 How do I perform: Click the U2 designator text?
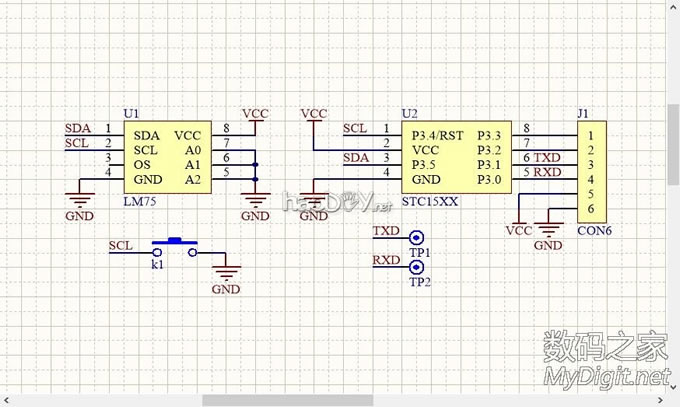408,113
